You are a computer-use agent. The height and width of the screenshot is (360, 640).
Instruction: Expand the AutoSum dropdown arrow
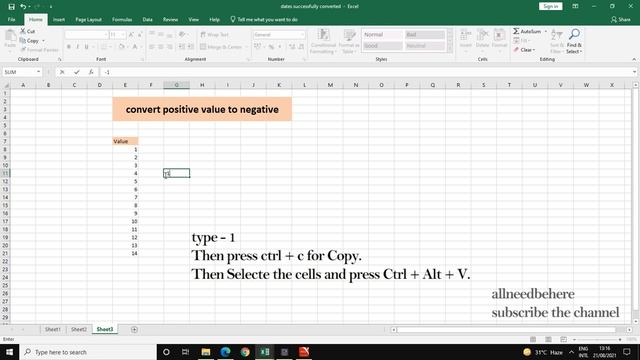[546, 31]
